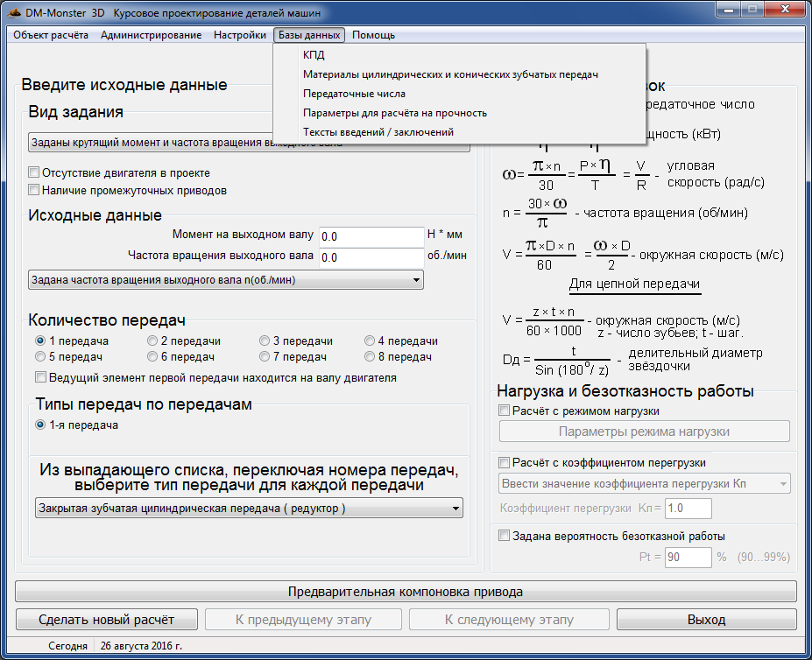Maximize the DM-Monster 3D window
Image resolution: width=812 pixels, height=660 pixels.
click(752, 10)
